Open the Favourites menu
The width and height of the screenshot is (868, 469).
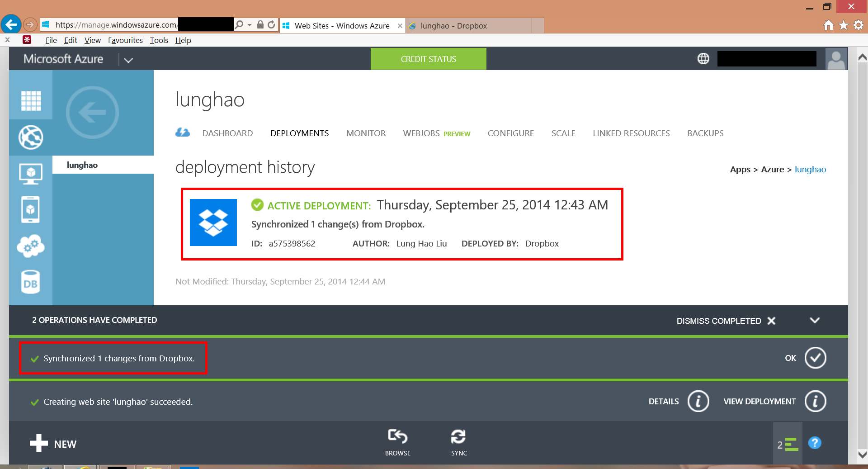click(125, 40)
